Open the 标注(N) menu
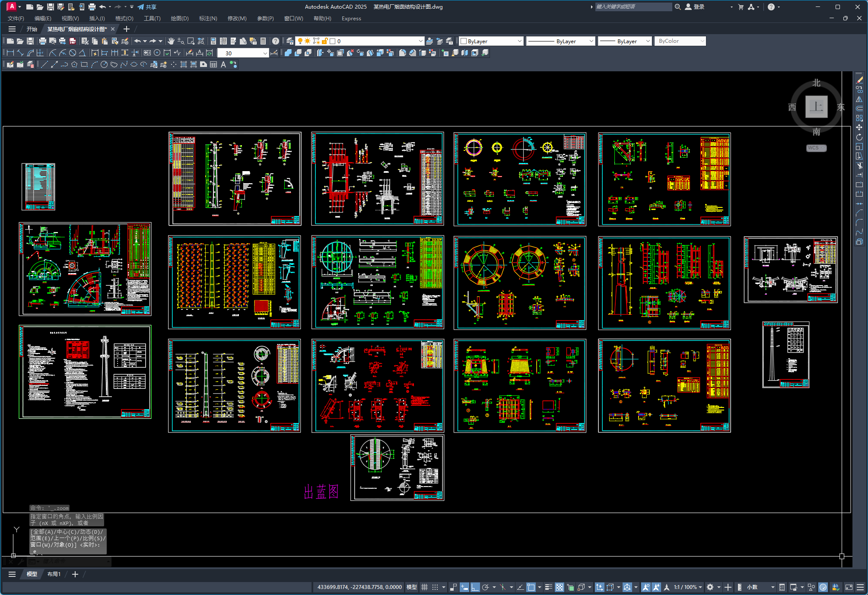This screenshot has width=868, height=595. (208, 19)
